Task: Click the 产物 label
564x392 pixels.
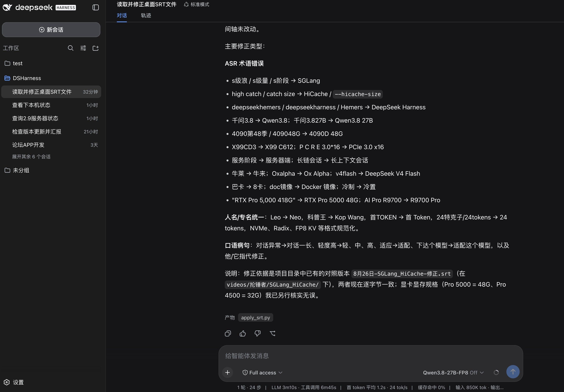Action: pyautogui.click(x=230, y=318)
